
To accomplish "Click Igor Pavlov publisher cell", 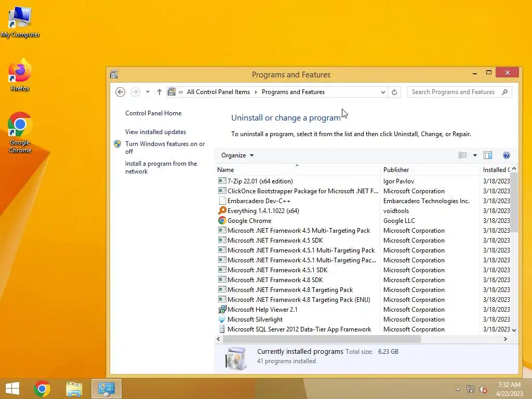I will (x=398, y=181).
